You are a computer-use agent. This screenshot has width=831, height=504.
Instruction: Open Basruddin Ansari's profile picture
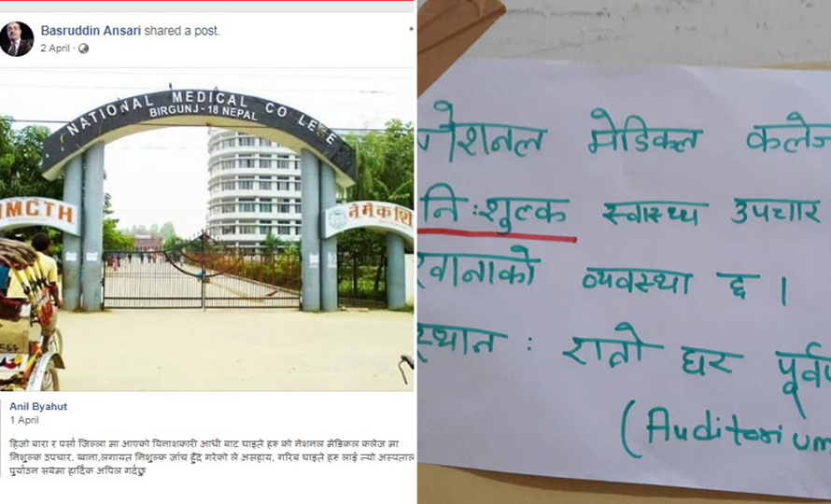pos(17,39)
